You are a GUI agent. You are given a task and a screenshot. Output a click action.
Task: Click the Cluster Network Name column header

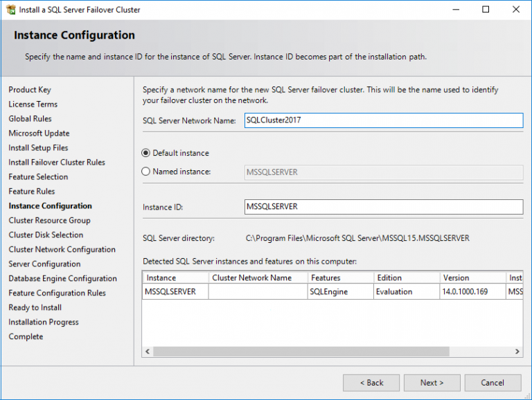point(258,278)
